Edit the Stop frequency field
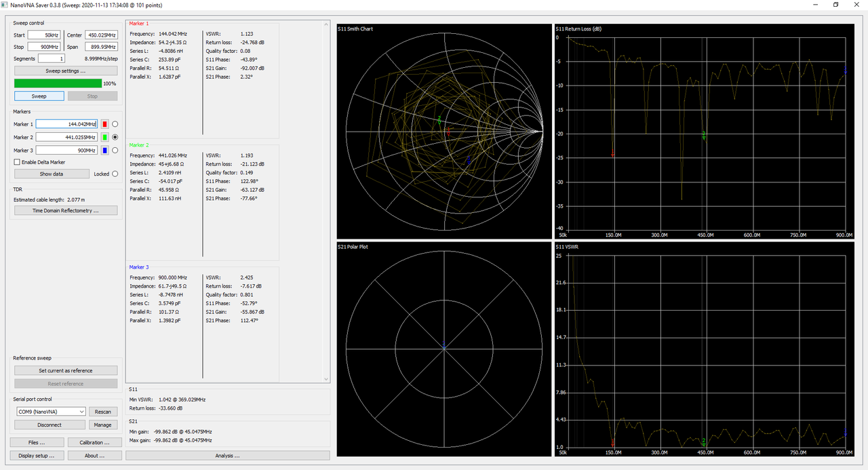 click(44, 47)
